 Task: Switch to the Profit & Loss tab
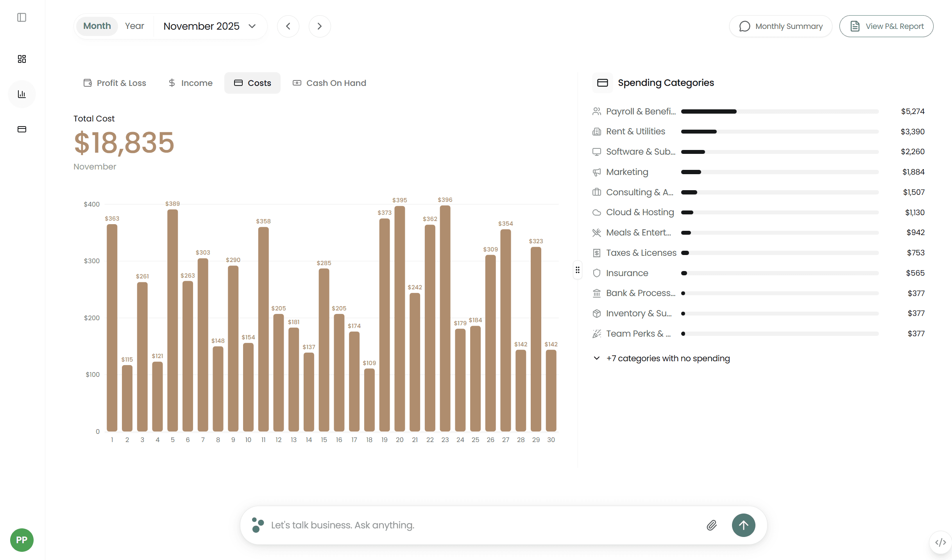tap(115, 83)
